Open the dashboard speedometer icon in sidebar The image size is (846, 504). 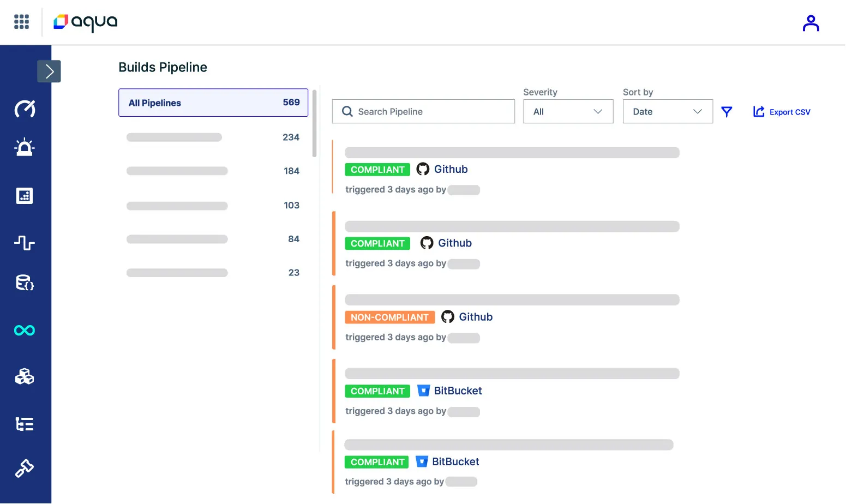coord(25,109)
